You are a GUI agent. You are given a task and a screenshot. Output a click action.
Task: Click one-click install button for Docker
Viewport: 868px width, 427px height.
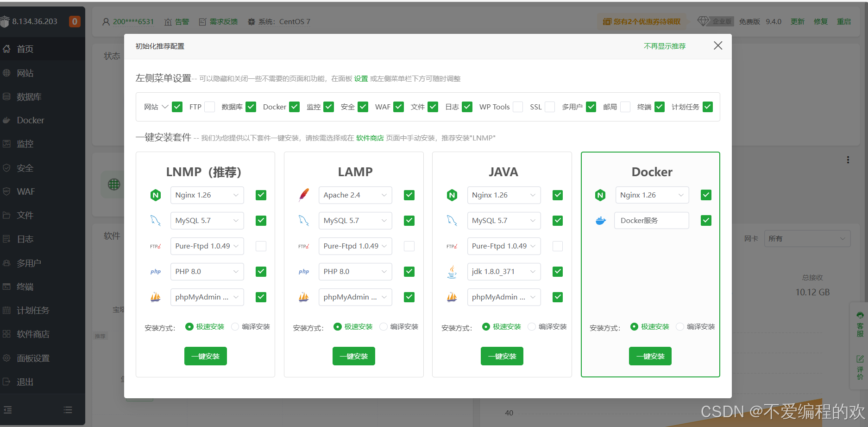(650, 356)
